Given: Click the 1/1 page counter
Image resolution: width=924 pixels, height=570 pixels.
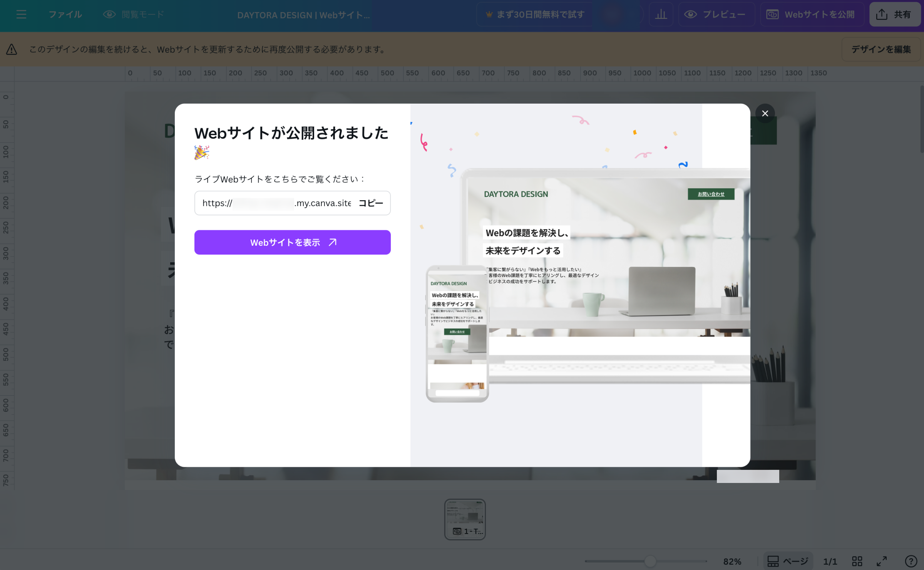Looking at the screenshot, I should click(830, 562).
